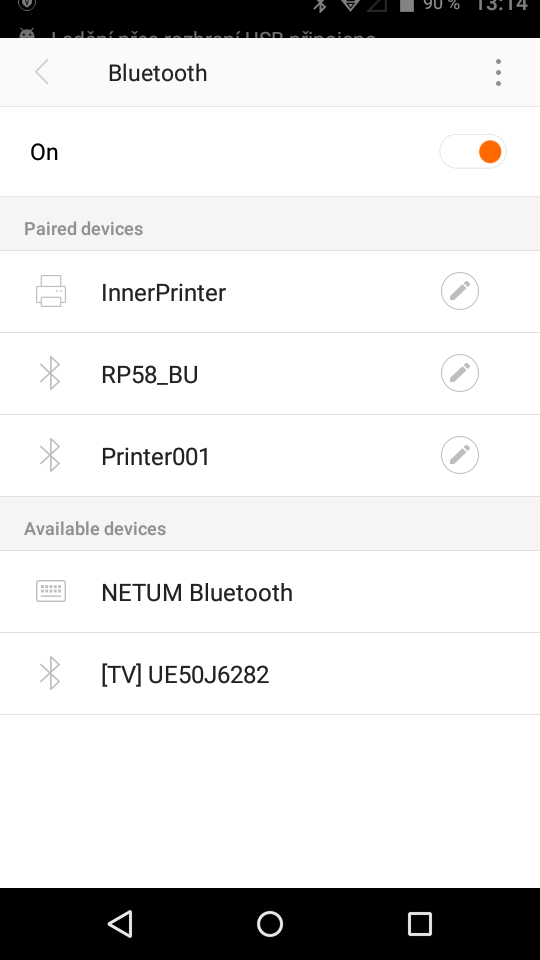Edit the InnerPrinter paired device settings
The width and height of the screenshot is (540, 960).
(x=460, y=291)
